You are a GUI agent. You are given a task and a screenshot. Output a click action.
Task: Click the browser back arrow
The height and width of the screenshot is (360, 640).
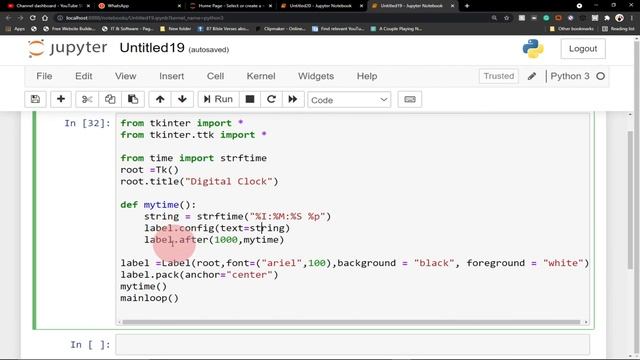coord(8,18)
